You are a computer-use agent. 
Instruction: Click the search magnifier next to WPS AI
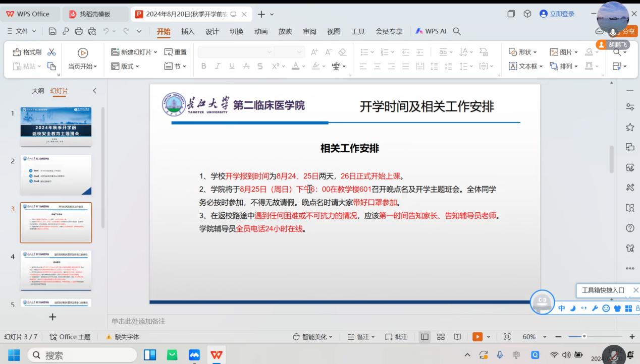[x=457, y=31]
